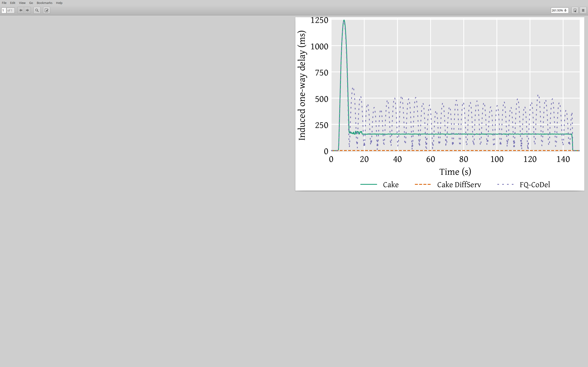Screen dimensions: 588x367
Task: Click the 261.93% zoom text field
Action: click(x=557, y=10)
